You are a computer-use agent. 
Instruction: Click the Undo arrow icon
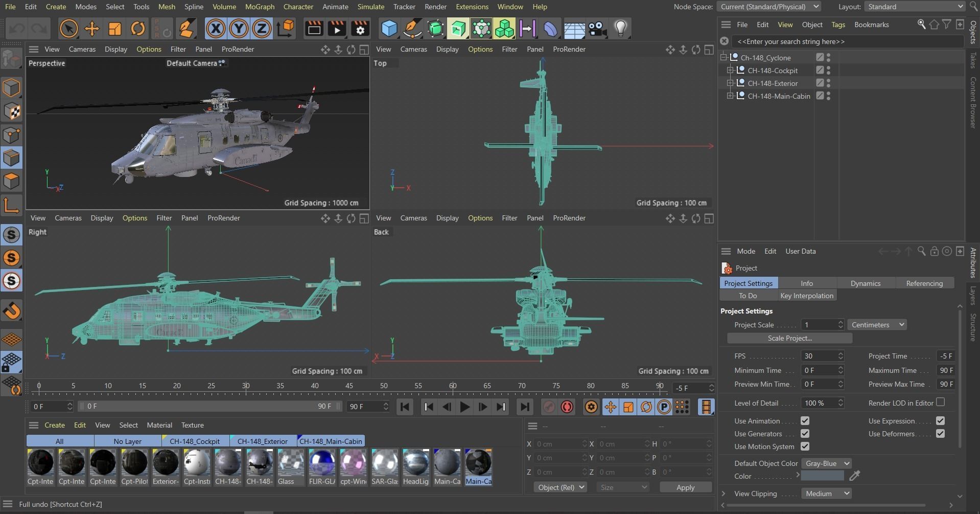pyautogui.click(x=17, y=29)
